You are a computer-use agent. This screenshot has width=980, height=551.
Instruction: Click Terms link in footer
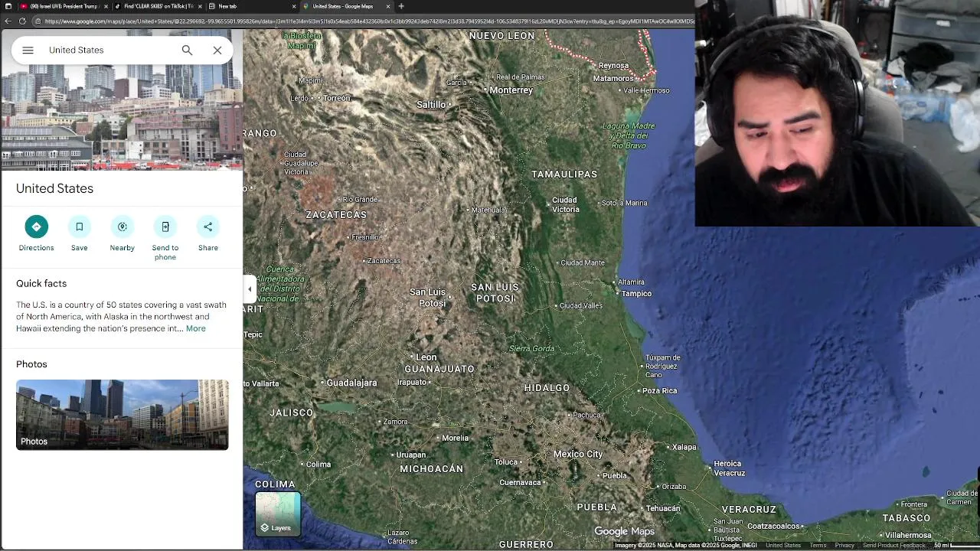(818, 545)
